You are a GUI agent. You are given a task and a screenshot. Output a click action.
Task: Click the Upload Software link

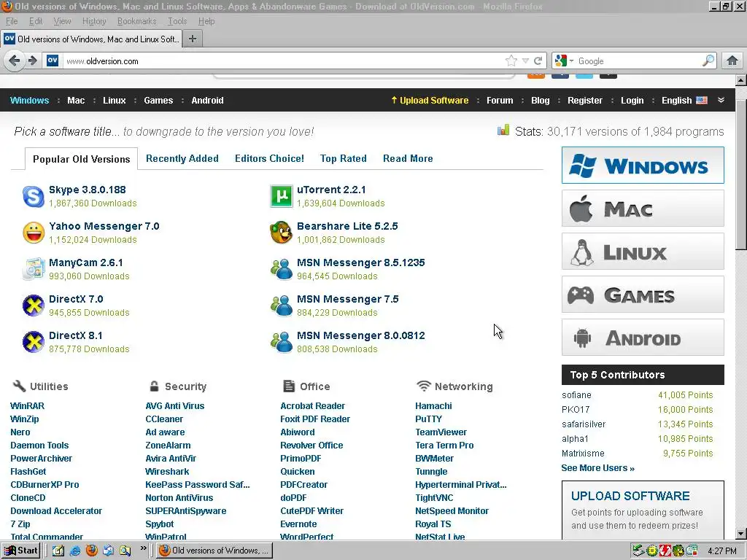point(430,101)
